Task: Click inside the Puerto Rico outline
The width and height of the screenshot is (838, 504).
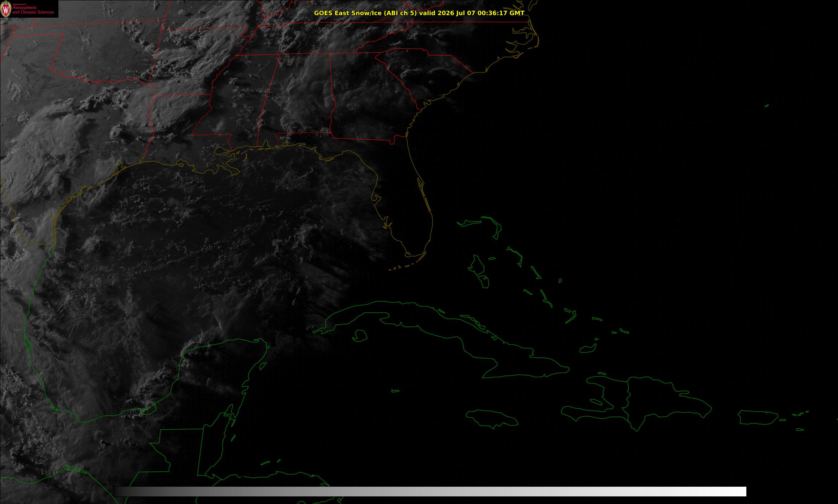Action: pos(758,417)
